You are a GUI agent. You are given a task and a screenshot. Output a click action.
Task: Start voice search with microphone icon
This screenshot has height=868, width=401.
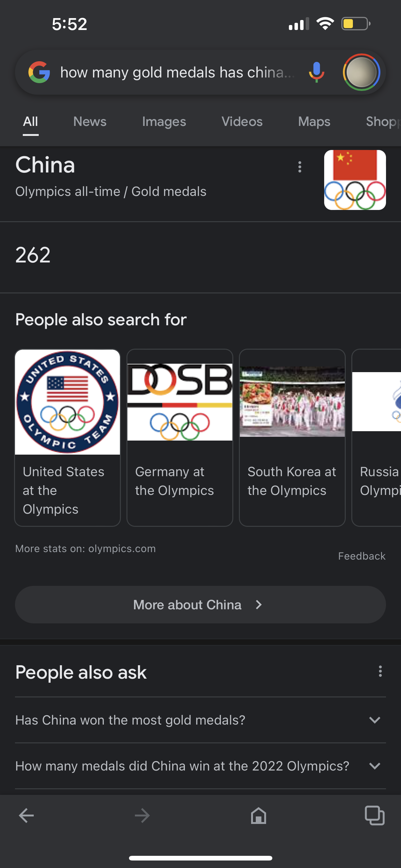click(316, 72)
